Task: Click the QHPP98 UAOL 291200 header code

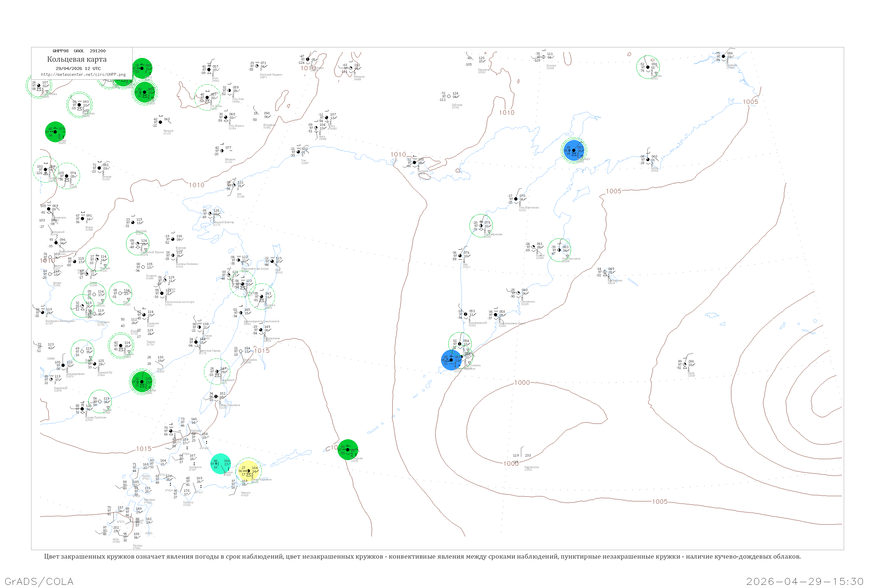Action: click(79, 51)
